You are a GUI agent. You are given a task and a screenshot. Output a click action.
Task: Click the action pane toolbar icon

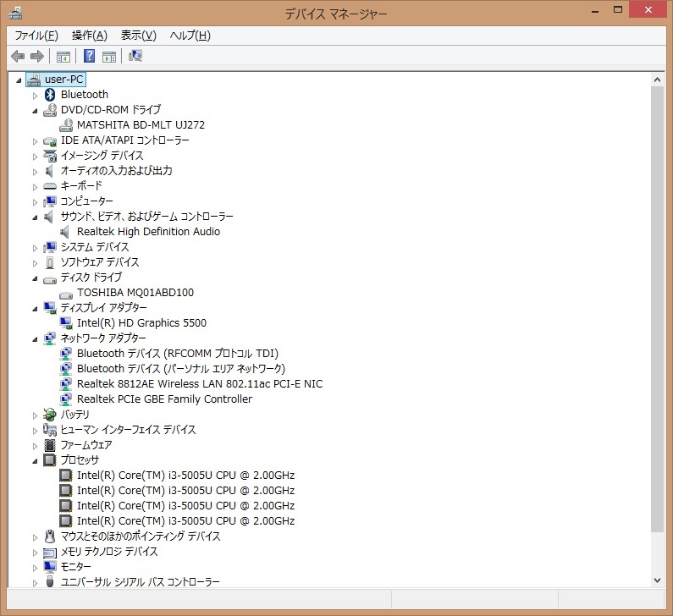click(109, 56)
